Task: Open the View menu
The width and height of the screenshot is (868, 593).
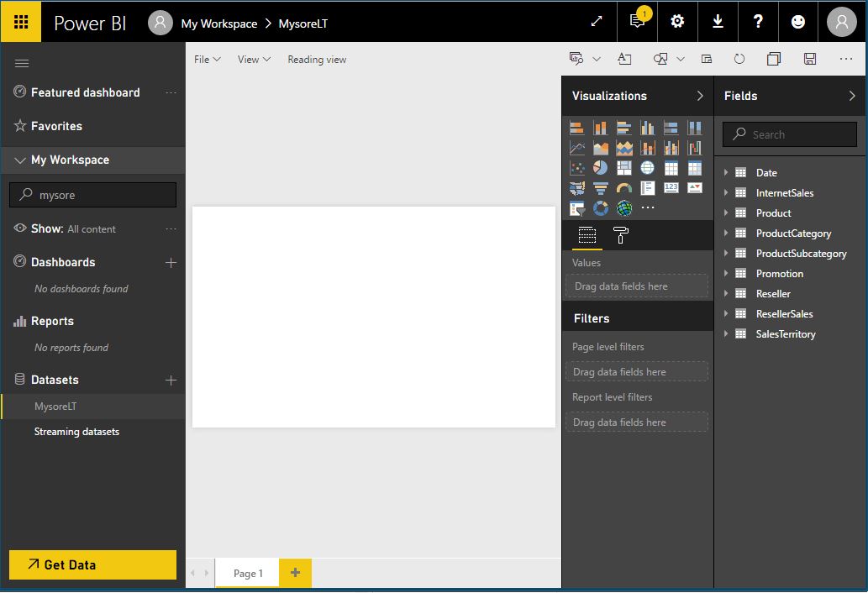Action: (x=254, y=60)
